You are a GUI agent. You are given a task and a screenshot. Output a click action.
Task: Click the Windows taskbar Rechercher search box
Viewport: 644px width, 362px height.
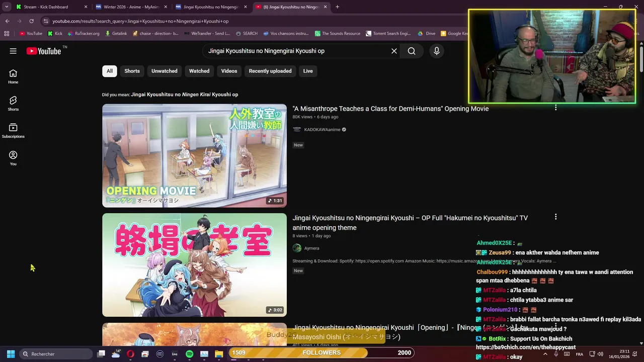56,354
